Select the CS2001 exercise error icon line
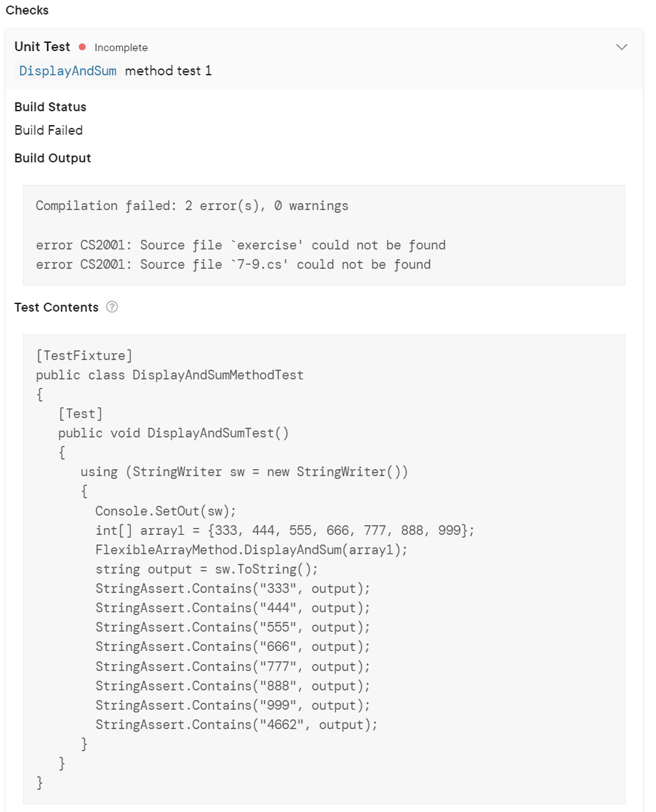The width and height of the screenshot is (656, 812). click(x=242, y=245)
